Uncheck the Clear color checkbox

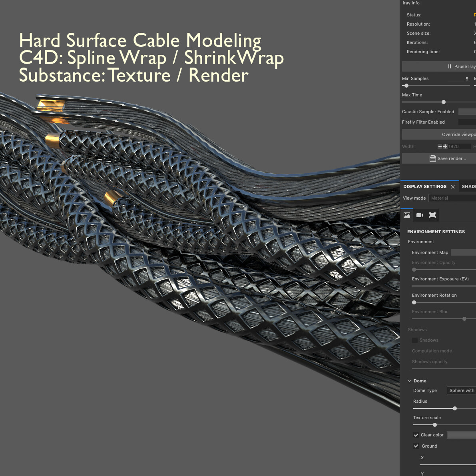coord(416,435)
